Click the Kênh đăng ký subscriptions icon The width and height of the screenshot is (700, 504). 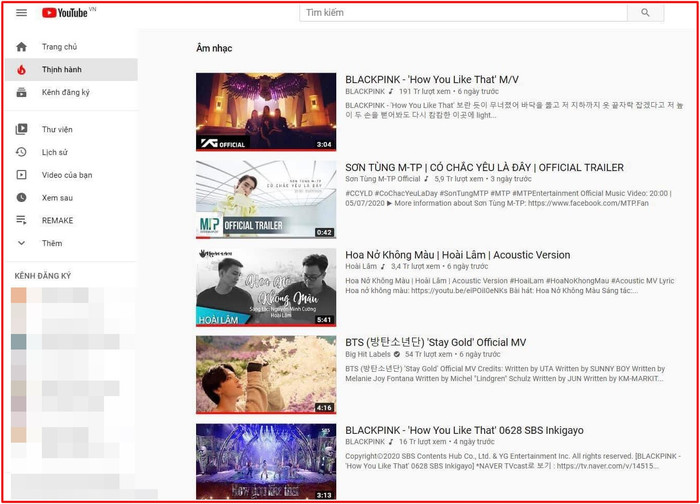click(21, 92)
